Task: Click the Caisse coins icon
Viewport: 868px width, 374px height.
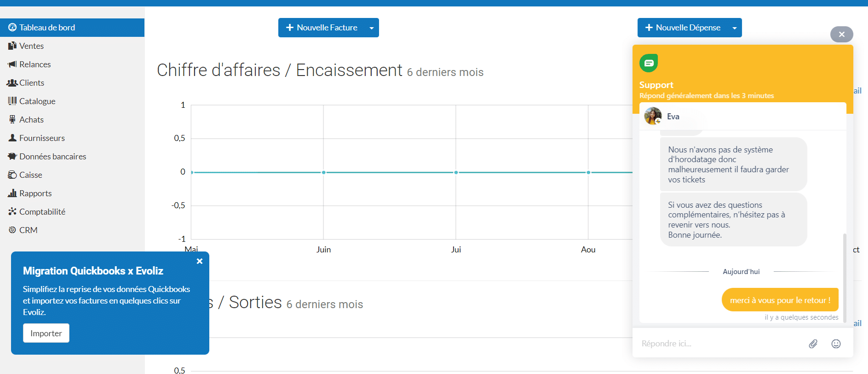Action: [12, 175]
